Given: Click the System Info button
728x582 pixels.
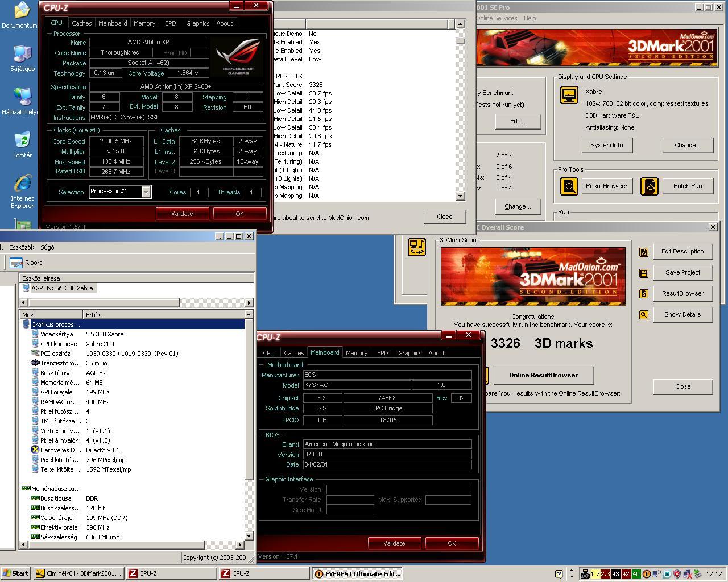Looking at the screenshot, I should 607,145.
